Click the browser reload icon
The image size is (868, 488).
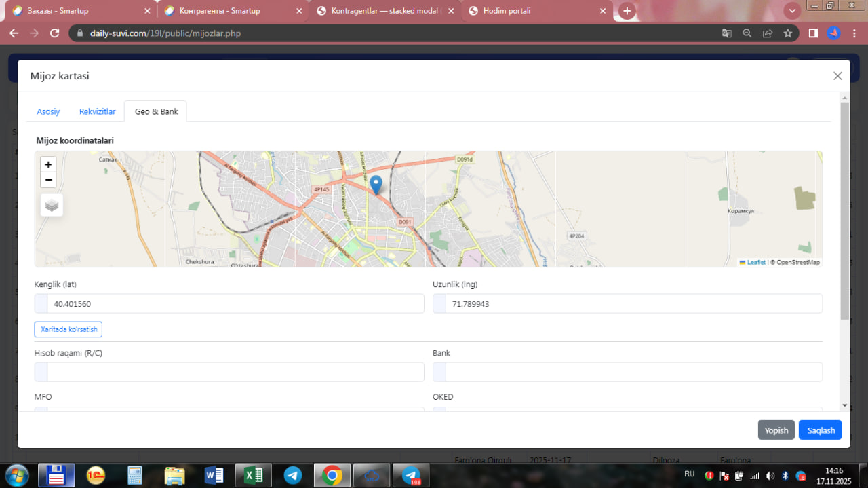pyautogui.click(x=55, y=33)
